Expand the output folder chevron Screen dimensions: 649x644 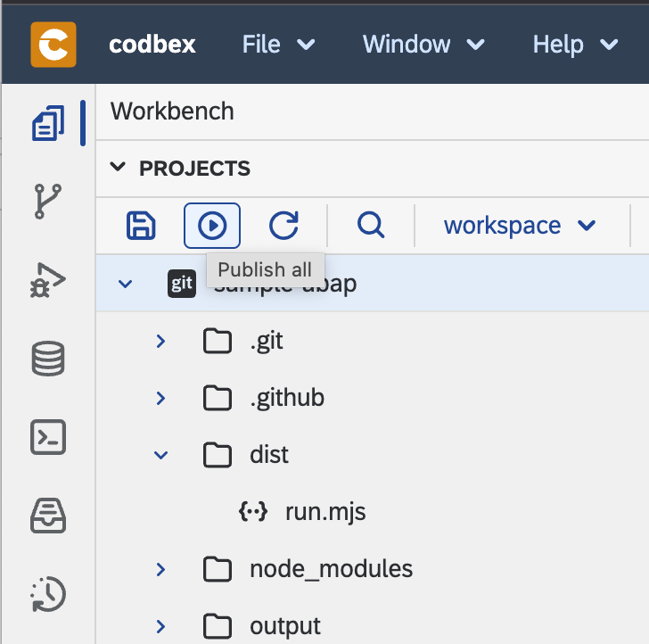[160, 627]
